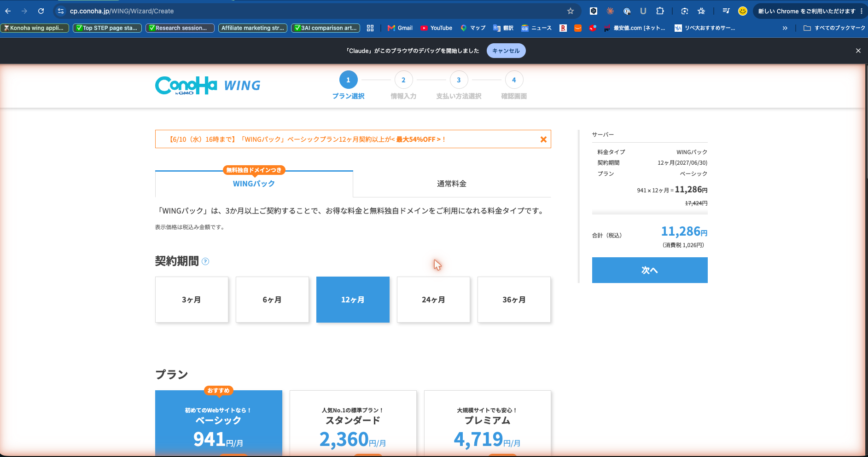Open the smiley face profile avatar
Image resolution: width=868 pixels, height=457 pixels.
click(x=742, y=11)
